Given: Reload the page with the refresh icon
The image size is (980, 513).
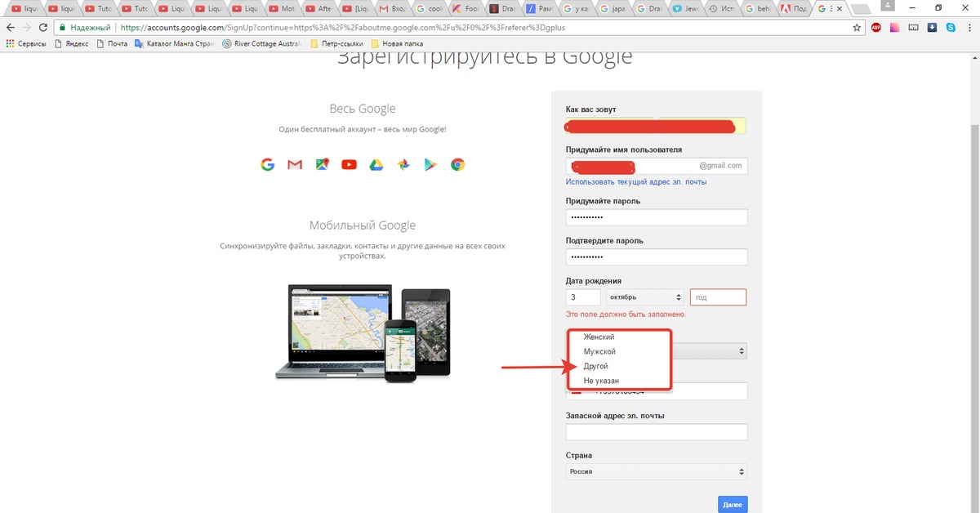Looking at the screenshot, I should coord(42,27).
